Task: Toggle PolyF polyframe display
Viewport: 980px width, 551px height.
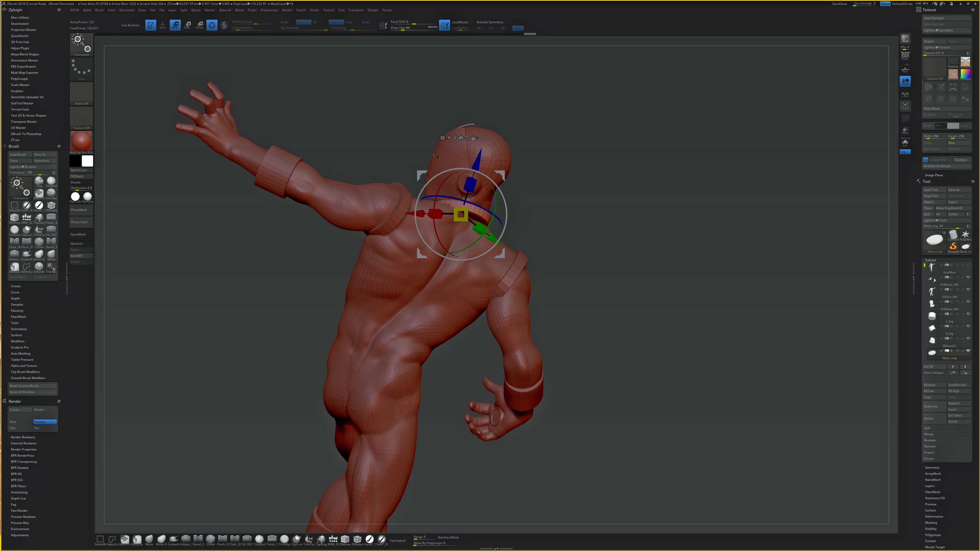Action: click(905, 118)
